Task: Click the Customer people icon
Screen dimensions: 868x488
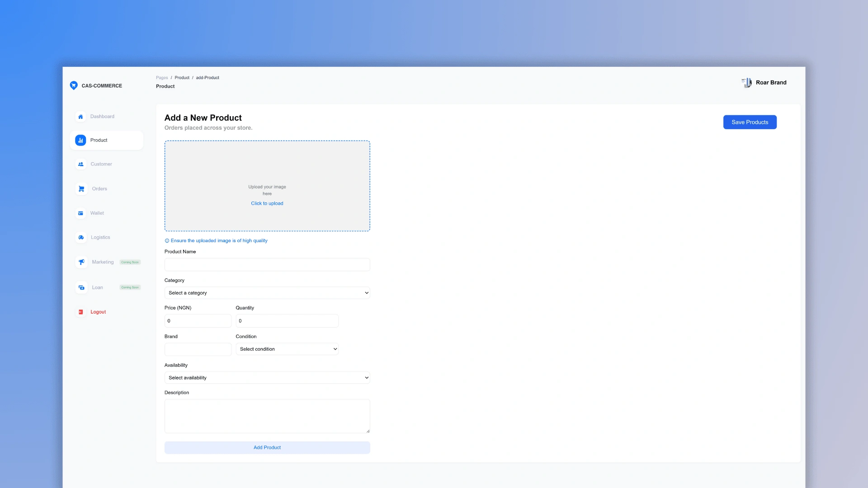Action: coord(81,164)
